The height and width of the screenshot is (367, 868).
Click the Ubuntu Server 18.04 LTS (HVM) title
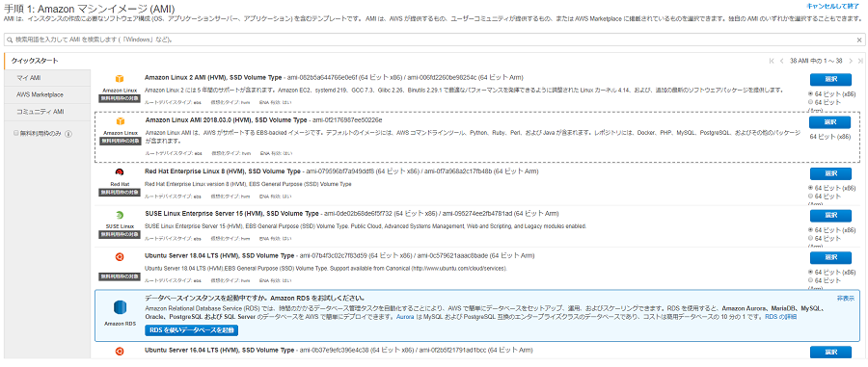(219, 256)
